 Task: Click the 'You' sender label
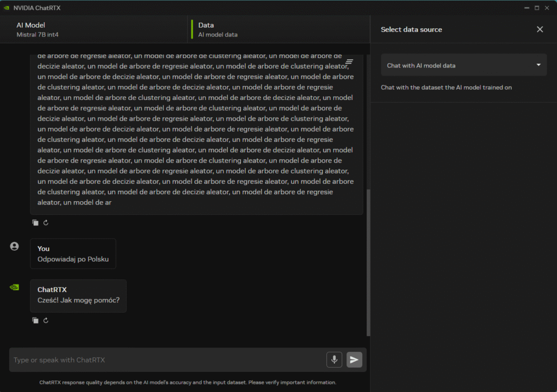[x=44, y=248]
